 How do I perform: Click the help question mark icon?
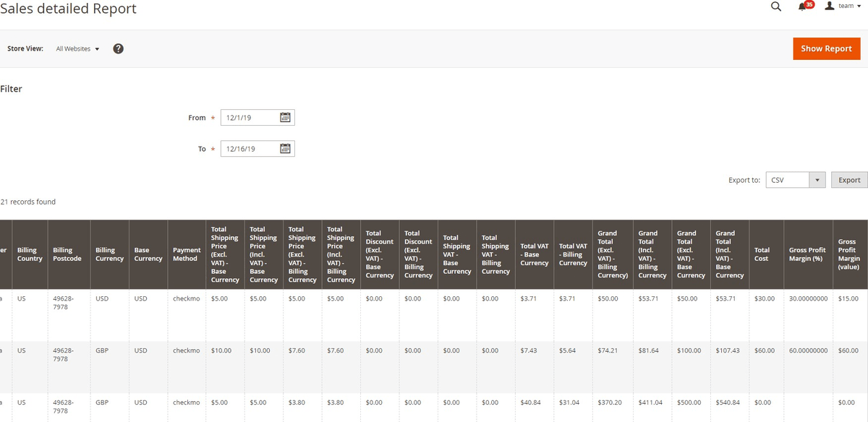click(118, 48)
